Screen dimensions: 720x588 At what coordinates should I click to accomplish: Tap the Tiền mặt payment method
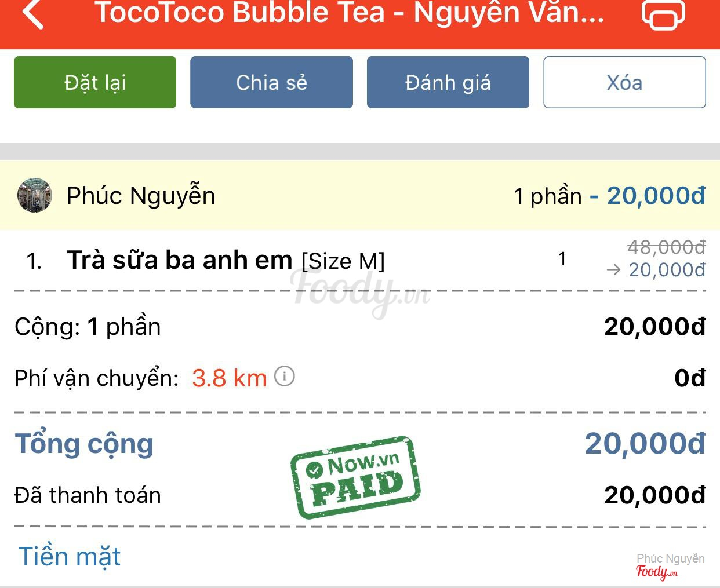coord(70,556)
